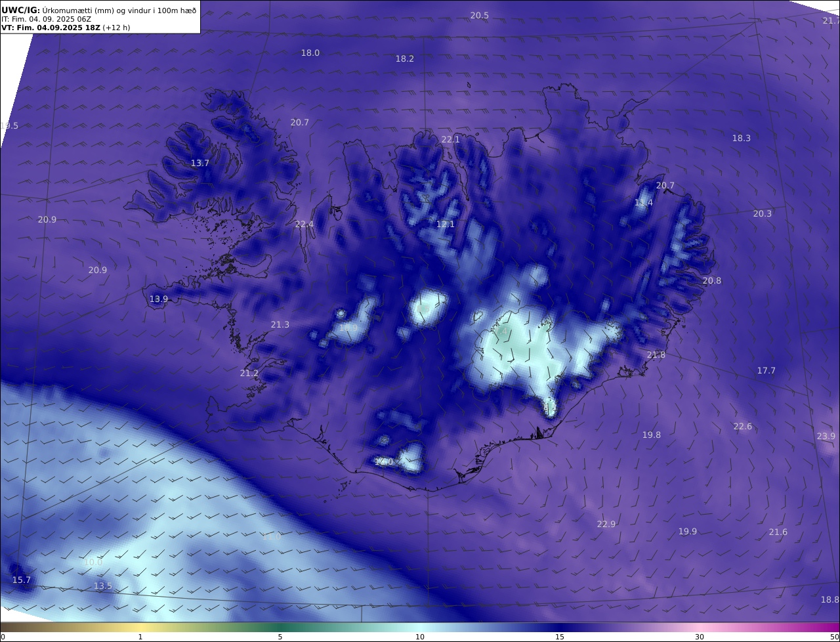Select the 10.9 value label
This screenshot has height=642, width=840.
coord(349,328)
